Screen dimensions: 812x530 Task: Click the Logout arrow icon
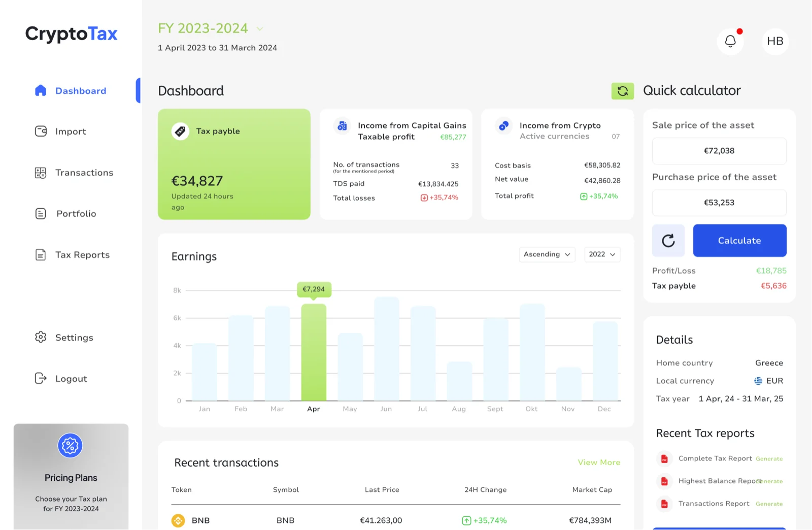click(x=41, y=378)
